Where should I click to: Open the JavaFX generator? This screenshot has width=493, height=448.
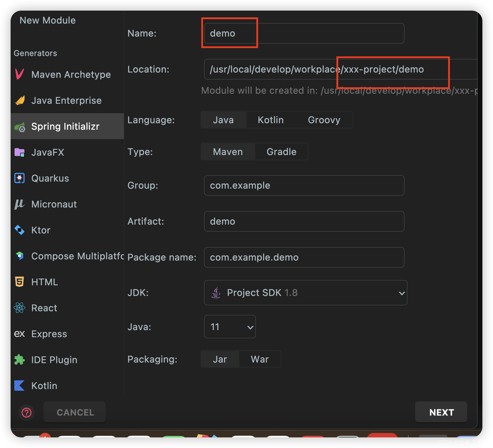pyautogui.click(x=48, y=152)
